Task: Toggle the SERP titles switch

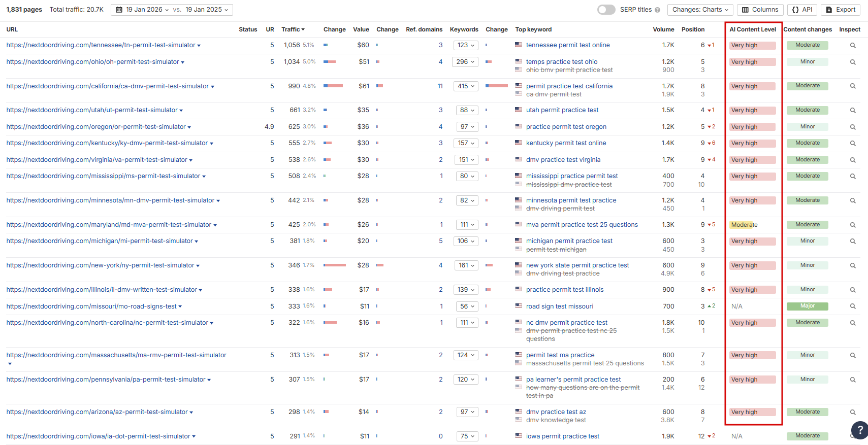Action: tap(606, 10)
